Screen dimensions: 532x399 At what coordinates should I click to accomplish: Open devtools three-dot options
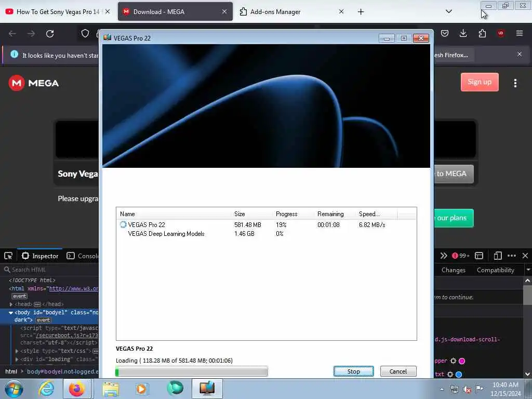click(512, 256)
